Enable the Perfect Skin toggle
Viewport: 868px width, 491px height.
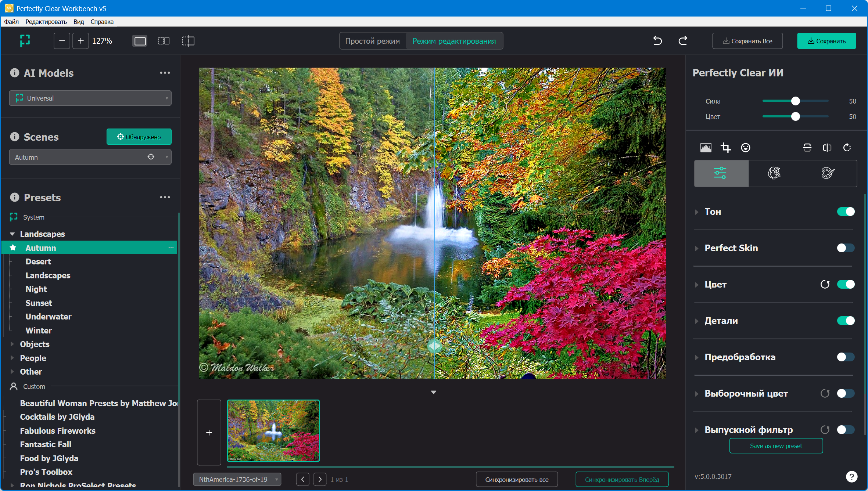click(845, 248)
